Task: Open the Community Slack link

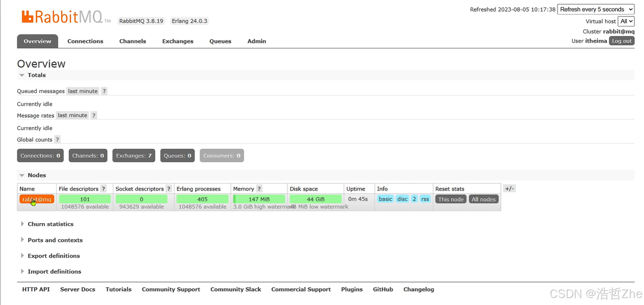Action: (235, 289)
